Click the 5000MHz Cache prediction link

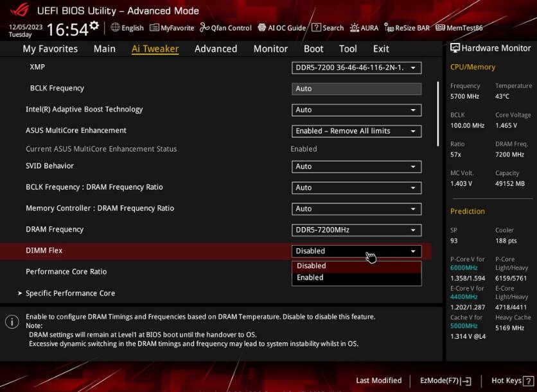tap(464, 326)
